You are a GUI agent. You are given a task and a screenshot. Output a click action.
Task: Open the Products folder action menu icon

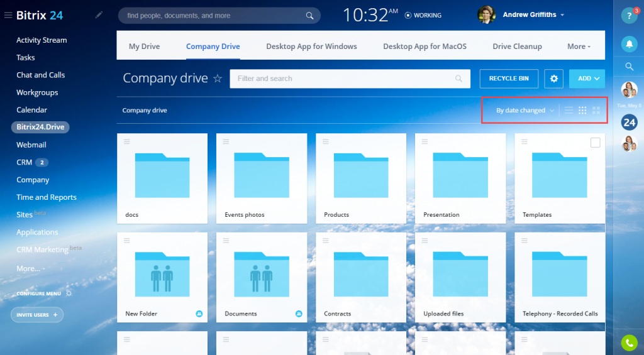[x=326, y=141]
